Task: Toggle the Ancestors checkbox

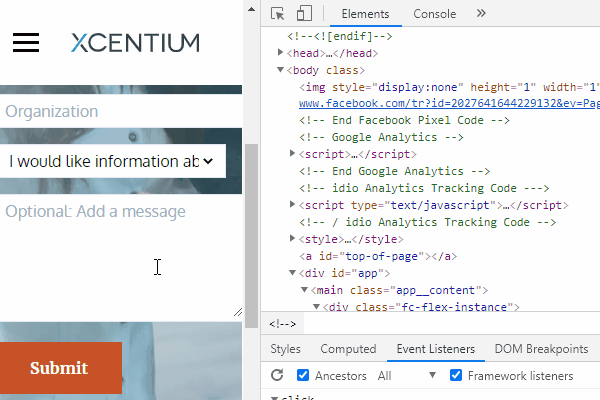Action: (303, 375)
